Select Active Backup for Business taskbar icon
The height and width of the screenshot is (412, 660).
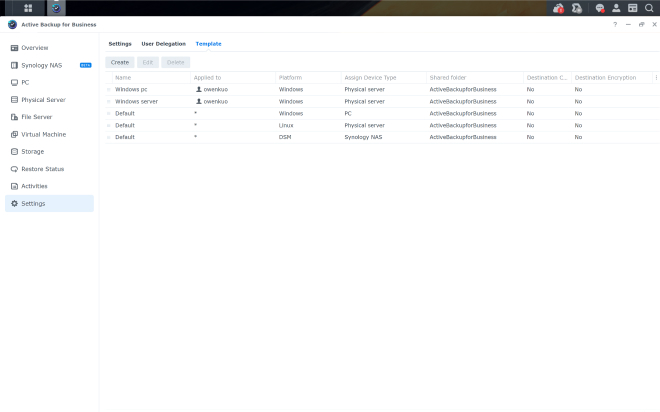(x=56, y=8)
